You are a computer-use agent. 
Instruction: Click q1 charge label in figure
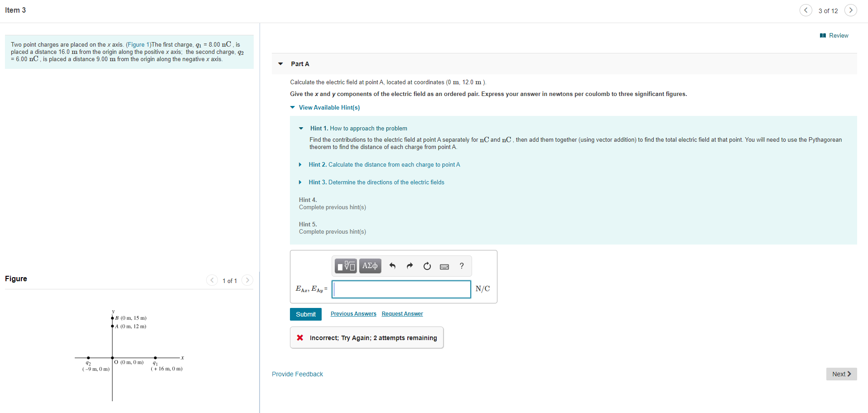click(x=155, y=363)
